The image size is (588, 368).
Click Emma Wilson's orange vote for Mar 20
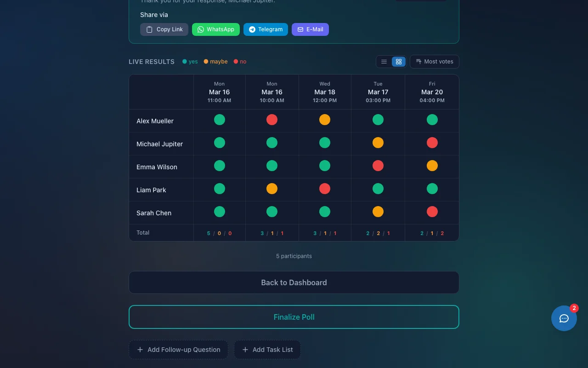[x=432, y=166]
